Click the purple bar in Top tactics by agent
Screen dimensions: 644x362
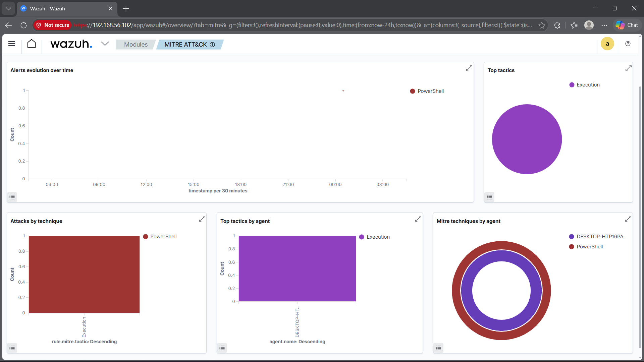[x=297, y=269]
